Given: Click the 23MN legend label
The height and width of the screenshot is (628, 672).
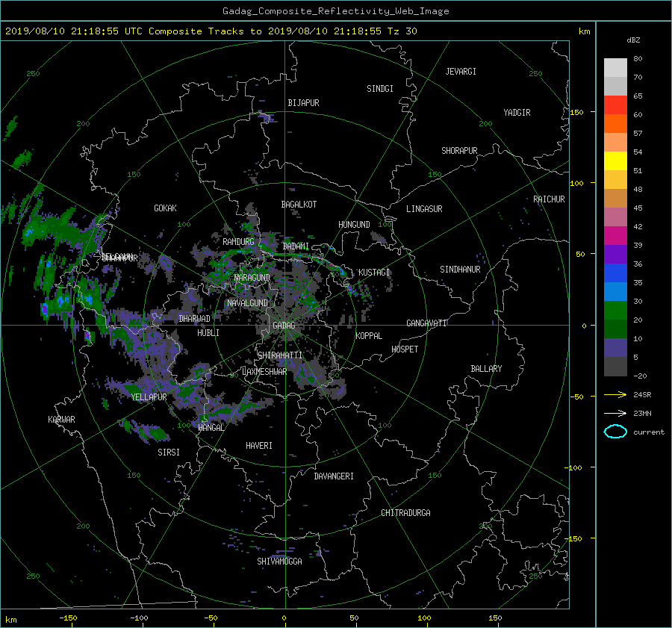Looking at the screenshot, I should tap(642, 413).
